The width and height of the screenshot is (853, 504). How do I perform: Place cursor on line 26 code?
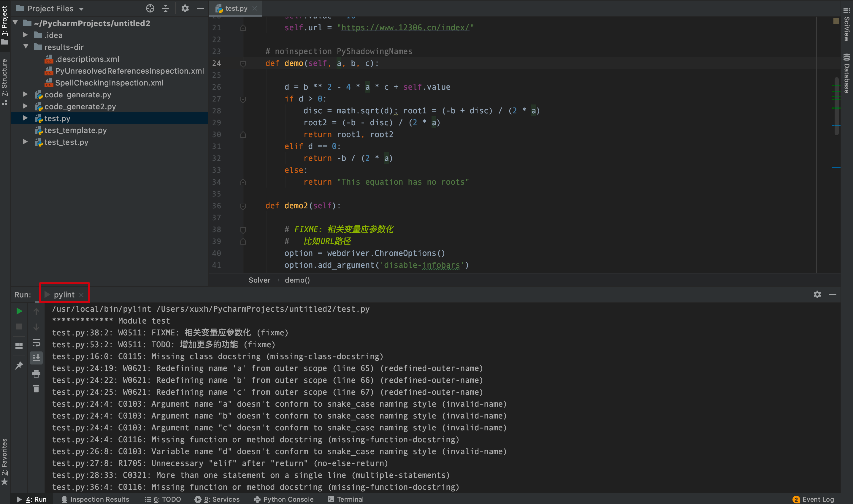(x=367, y=87)
